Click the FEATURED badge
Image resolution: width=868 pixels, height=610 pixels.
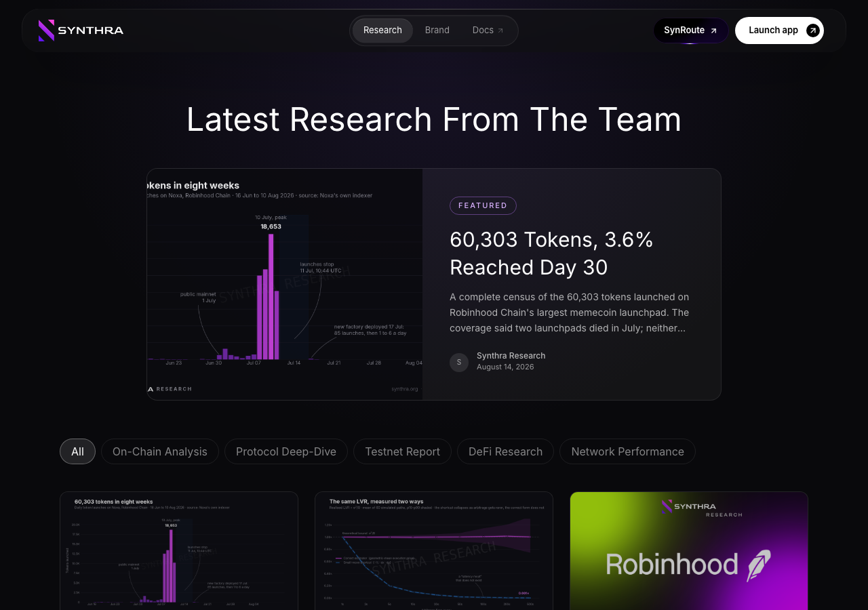[483, 205]
